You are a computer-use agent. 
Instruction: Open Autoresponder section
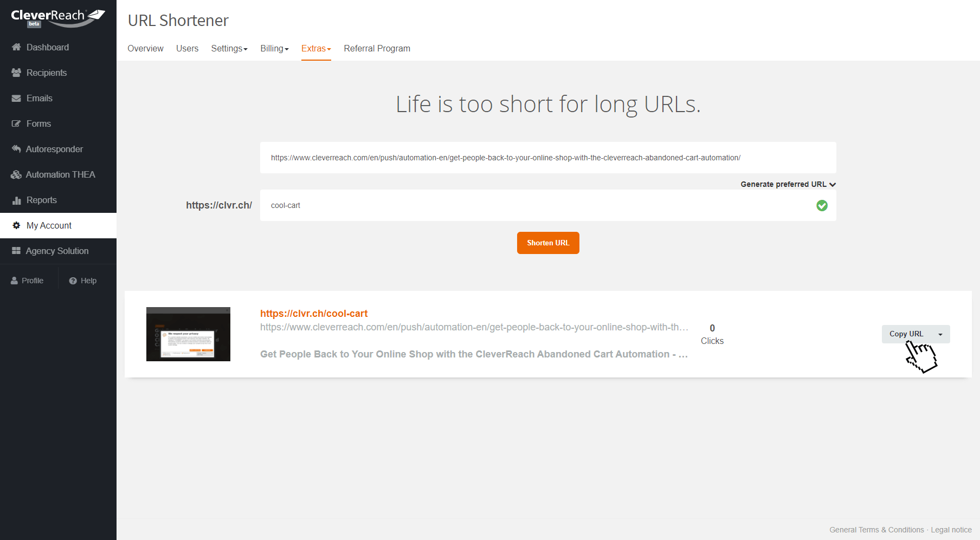tap(58, 149)
